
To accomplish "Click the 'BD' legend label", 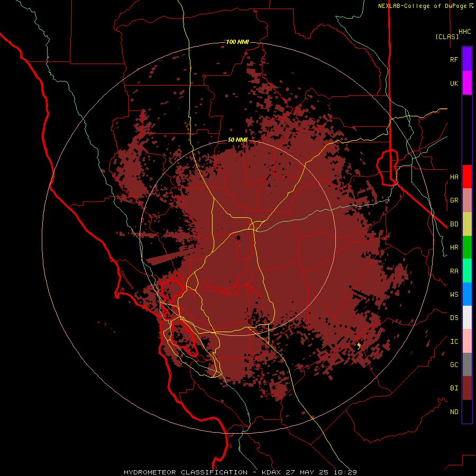I will tap(454, 224).
